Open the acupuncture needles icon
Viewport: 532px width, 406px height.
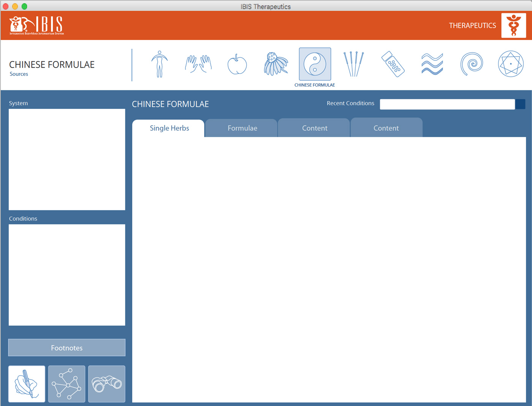354,64
